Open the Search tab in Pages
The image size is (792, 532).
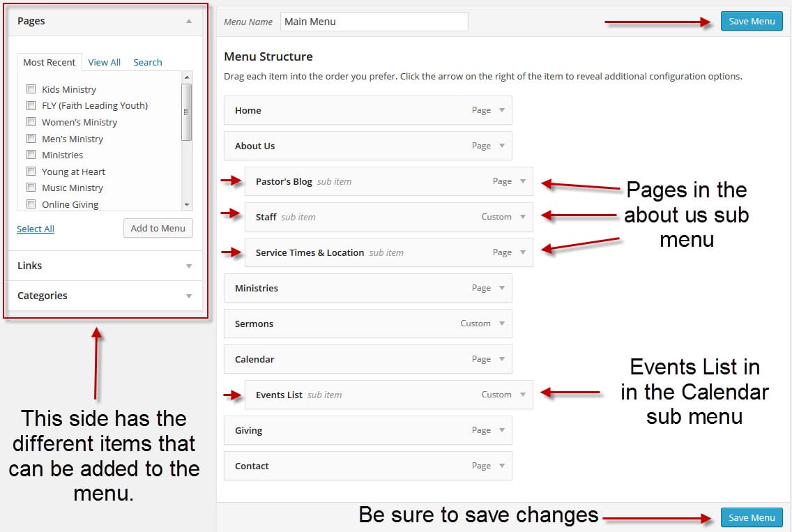tap(148, 62)
